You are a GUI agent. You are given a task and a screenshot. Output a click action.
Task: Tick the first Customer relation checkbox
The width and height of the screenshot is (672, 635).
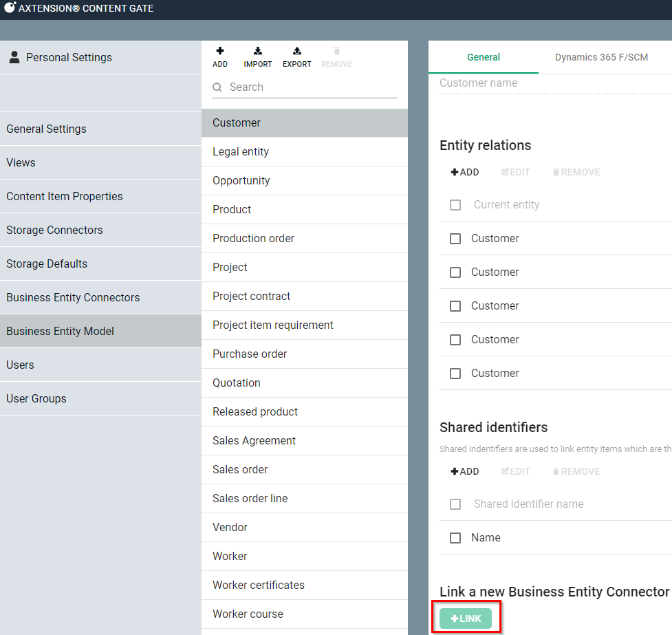click(455, 239)
